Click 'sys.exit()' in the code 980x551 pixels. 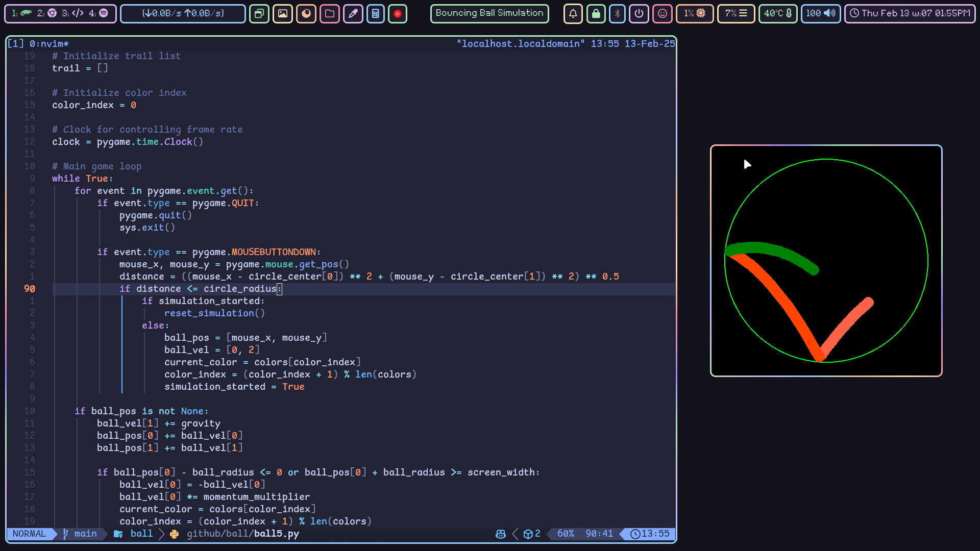point(147,228)
